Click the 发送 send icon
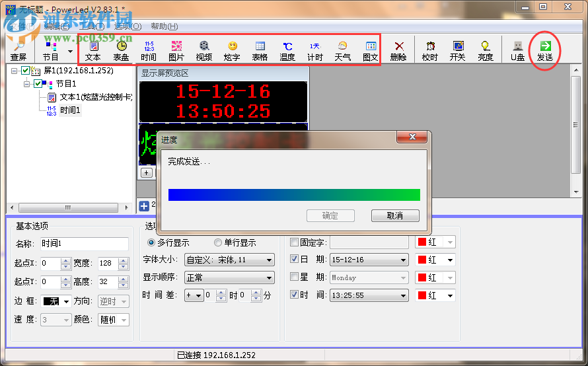588x366 pixels. pyautogui.click(x=545, y=51)
